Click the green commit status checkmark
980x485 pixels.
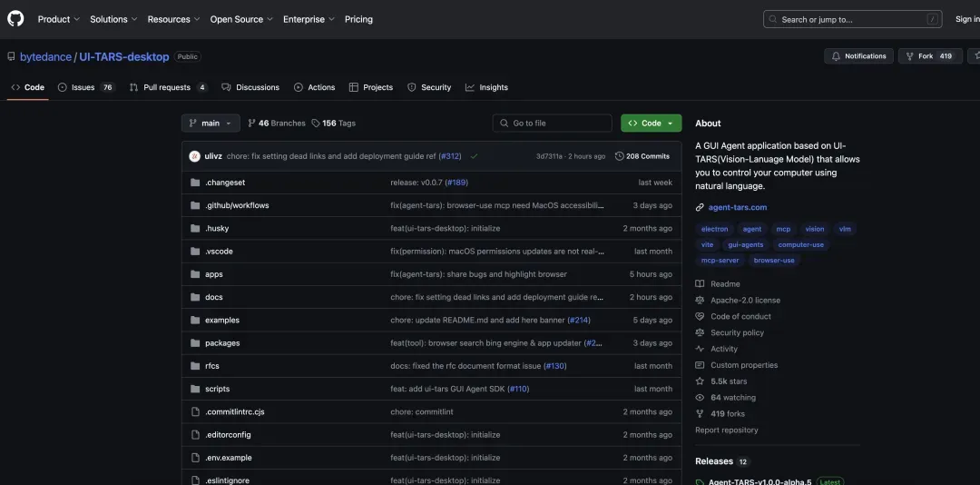[x=474, y=156]
